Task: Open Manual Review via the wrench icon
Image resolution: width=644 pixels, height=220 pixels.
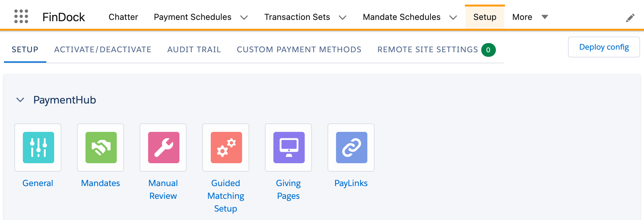Action: (163, 148)
